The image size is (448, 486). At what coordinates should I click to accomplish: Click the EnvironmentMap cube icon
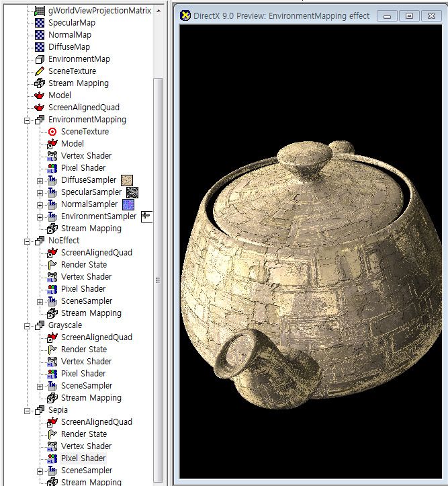click(x=40, y=59)
